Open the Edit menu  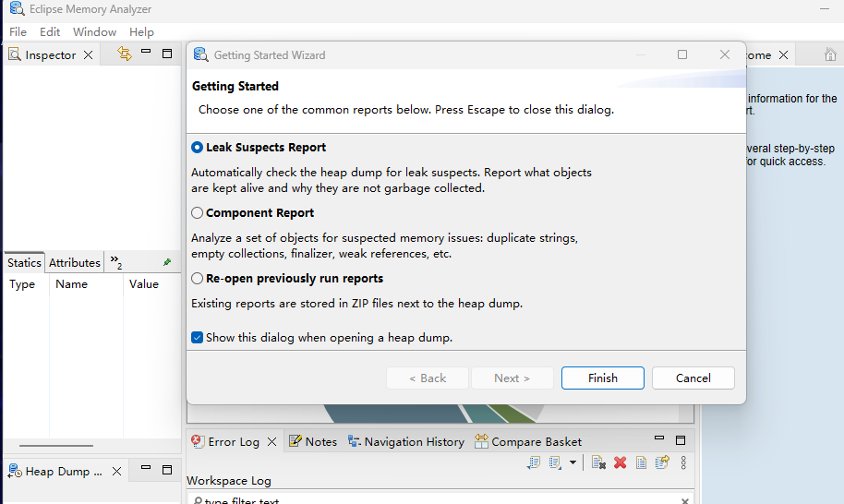pyautogui.click(x=50, y=32)
